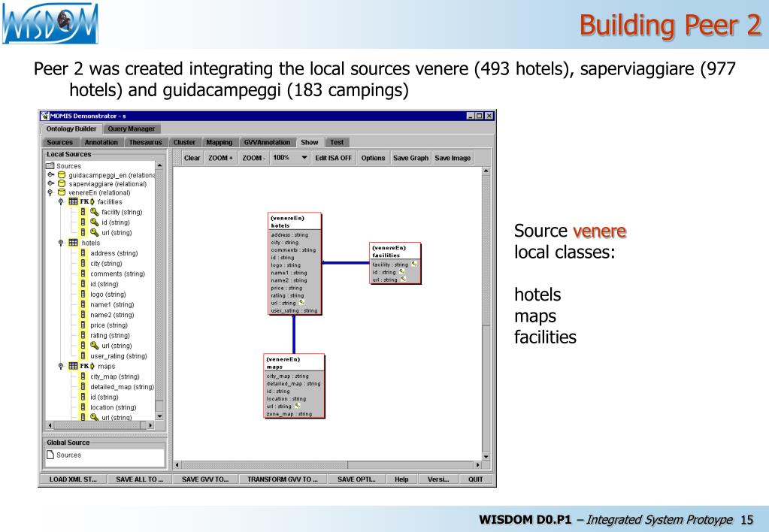
Task: Click the attribute icon beside rating (string)
Action: 83,335
